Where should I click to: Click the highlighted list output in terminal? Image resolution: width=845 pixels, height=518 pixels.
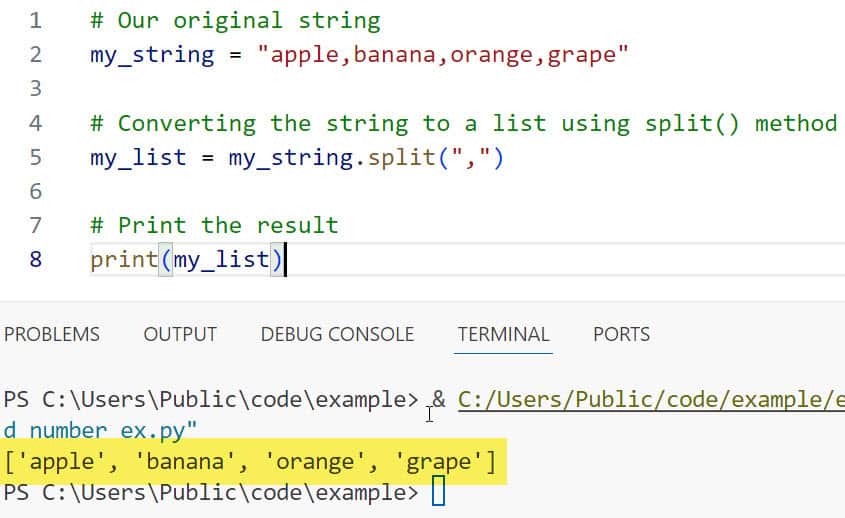click(x=250, y=462)
